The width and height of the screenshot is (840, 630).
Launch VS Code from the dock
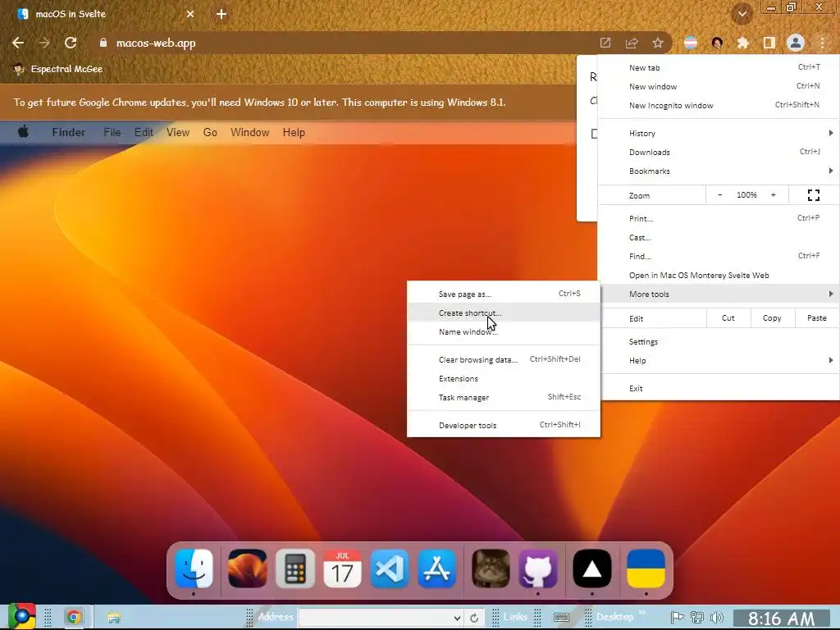[390, 568]
